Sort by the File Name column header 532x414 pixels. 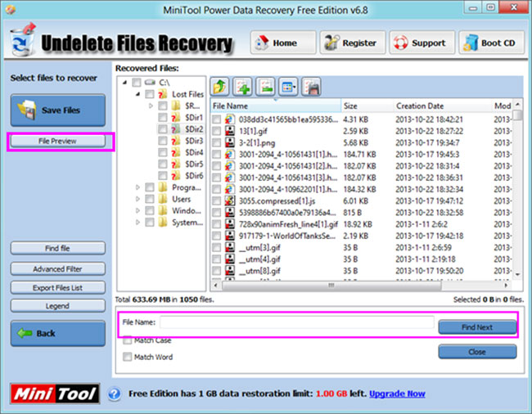[276, 106]
